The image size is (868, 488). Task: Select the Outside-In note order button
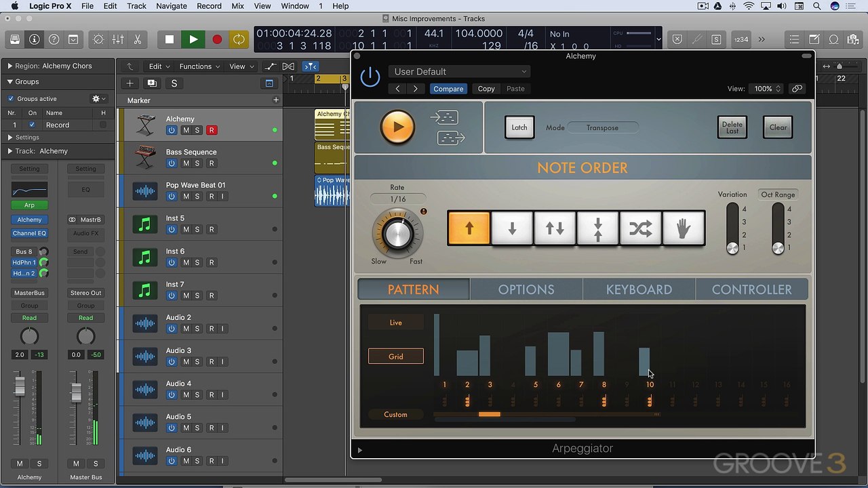pos(597,228)
